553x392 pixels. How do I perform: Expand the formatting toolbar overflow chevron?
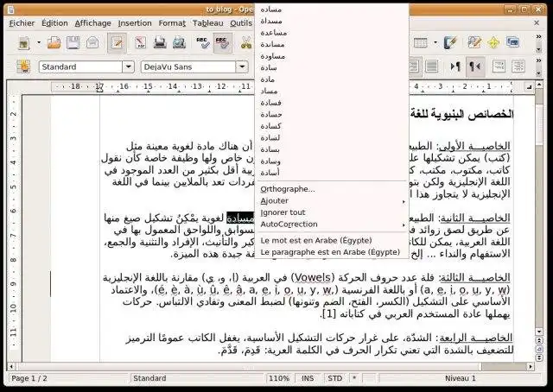point(538,60)
